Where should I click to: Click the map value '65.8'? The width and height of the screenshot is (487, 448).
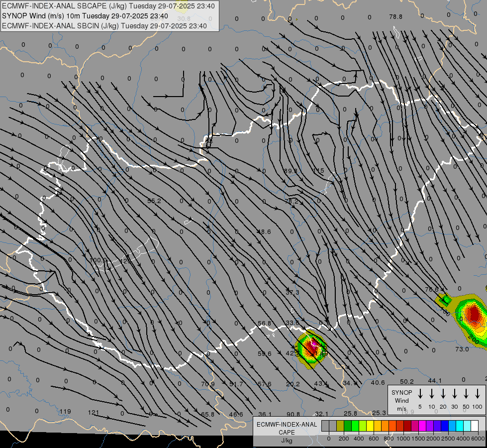tap(207, 415)
